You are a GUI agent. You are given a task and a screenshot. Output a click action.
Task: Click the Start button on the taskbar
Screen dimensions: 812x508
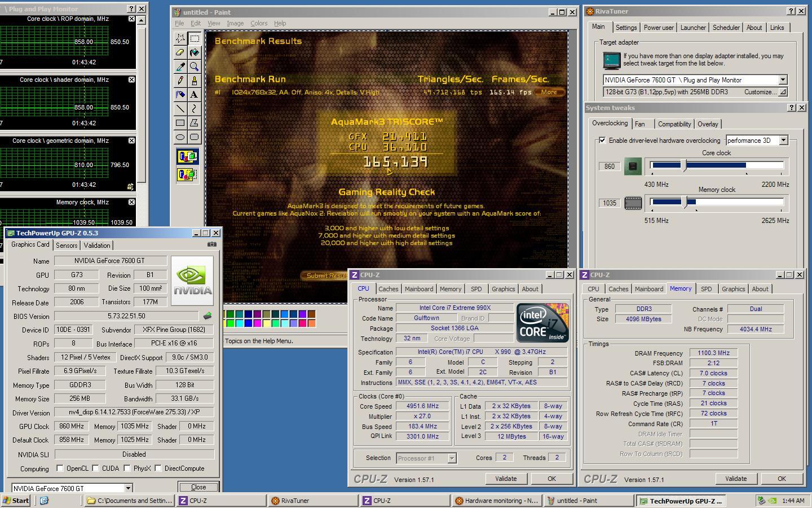pos(16,501)
